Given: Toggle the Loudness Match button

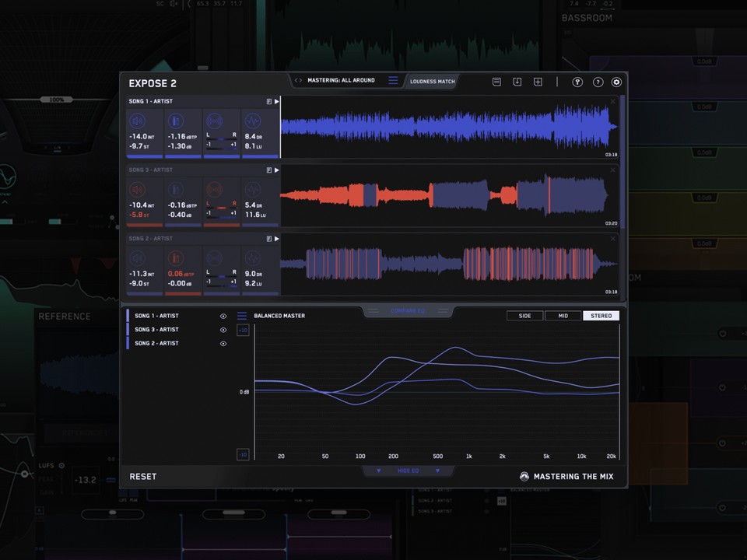Looking at the screenshot, I should pyautogui.click(x=432, y=82).
